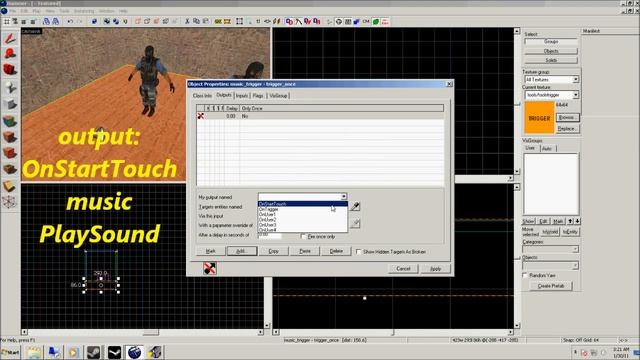The height and width of the screenshot is (360, 640).
Task: Click eyedropper next to Targets entities named
Action: (355, 207)
